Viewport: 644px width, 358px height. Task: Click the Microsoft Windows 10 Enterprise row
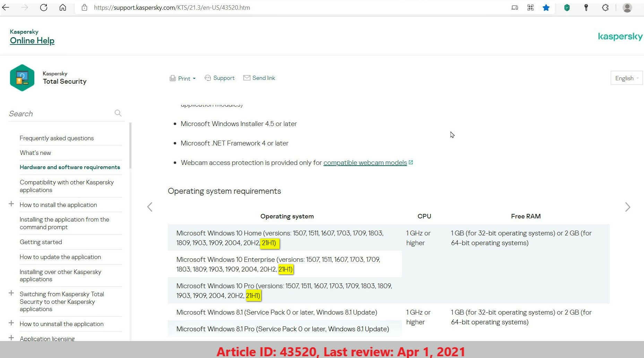click(x=285, y=264)
